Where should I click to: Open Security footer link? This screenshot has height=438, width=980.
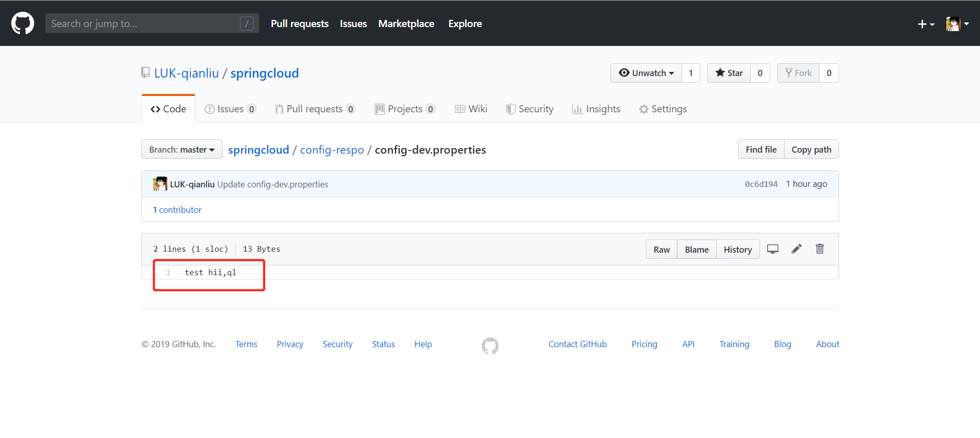(x=337, y=344)
